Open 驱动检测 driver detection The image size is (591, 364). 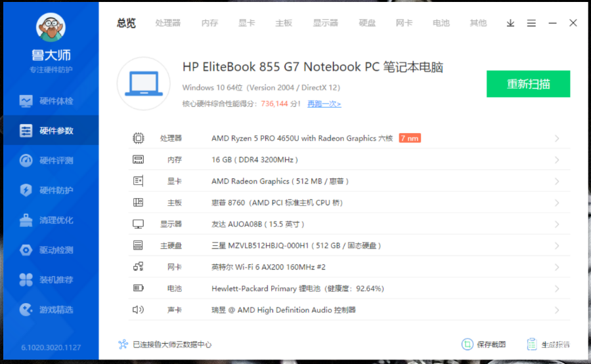point(51,250)
